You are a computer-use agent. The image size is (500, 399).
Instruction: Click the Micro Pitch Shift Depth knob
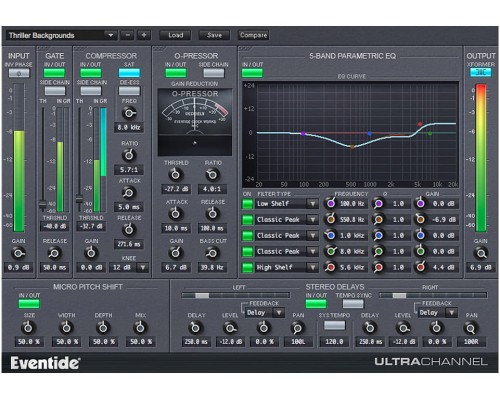tap(103, 328)
